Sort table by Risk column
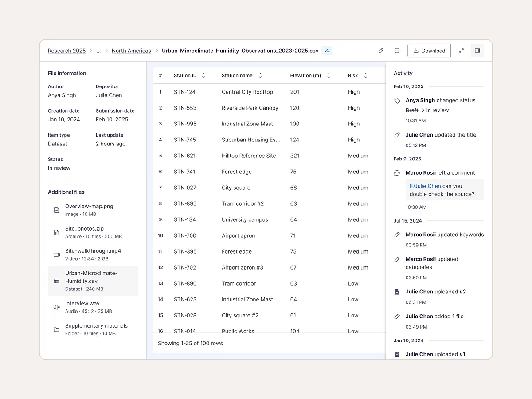532x399 pixels. [366, 76]
